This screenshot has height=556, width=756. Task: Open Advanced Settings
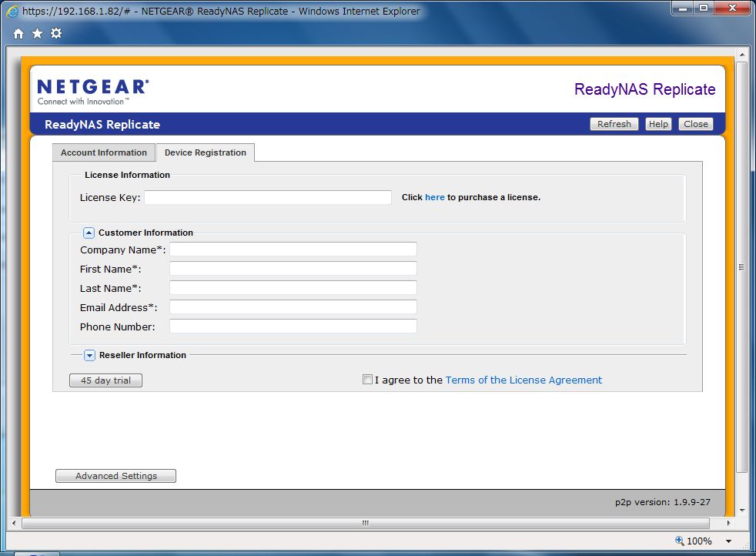(115, 476)
